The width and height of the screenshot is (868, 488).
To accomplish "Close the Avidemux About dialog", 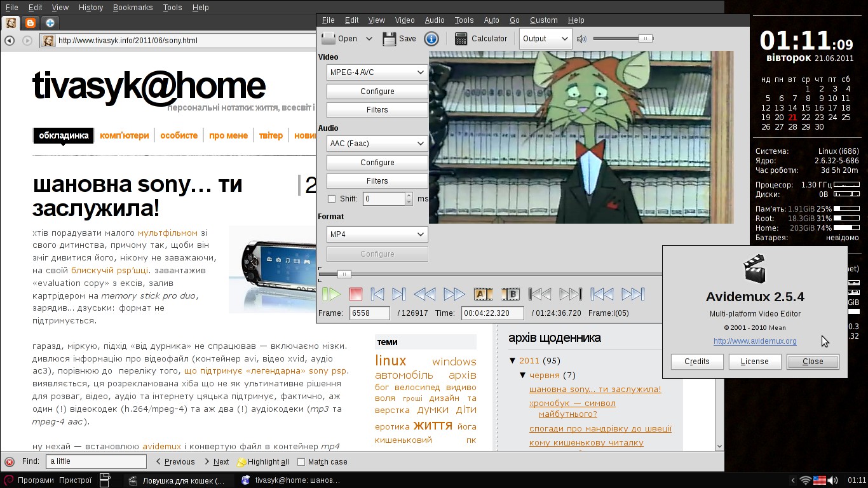I will [813, 362].
